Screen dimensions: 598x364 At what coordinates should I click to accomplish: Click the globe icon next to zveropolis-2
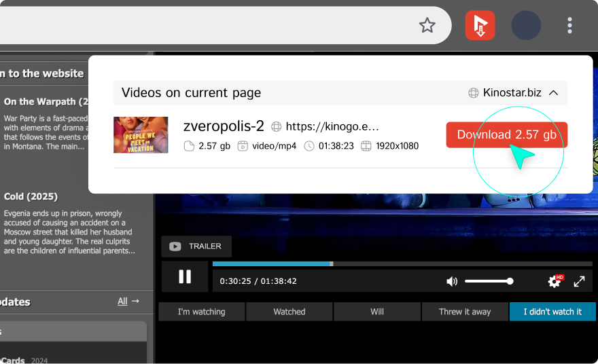coord(277,126)
